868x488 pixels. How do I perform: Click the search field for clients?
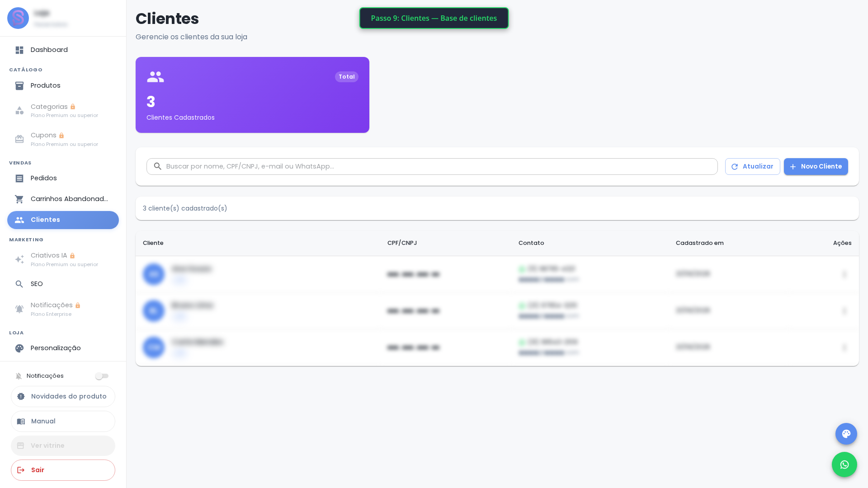click(432, 166)
